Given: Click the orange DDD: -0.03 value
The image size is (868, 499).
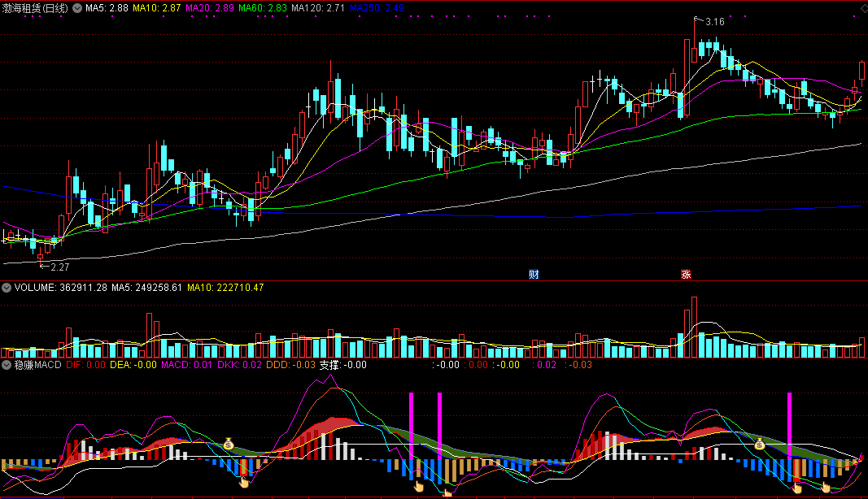Looking at the screenshot, I should pos(290,365).
